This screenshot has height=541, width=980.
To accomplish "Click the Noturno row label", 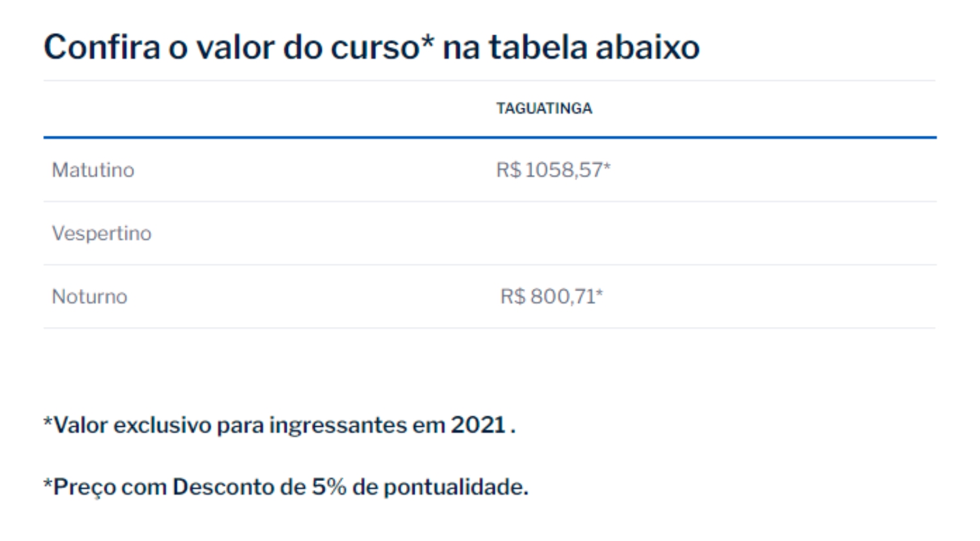I will point(89,296).
